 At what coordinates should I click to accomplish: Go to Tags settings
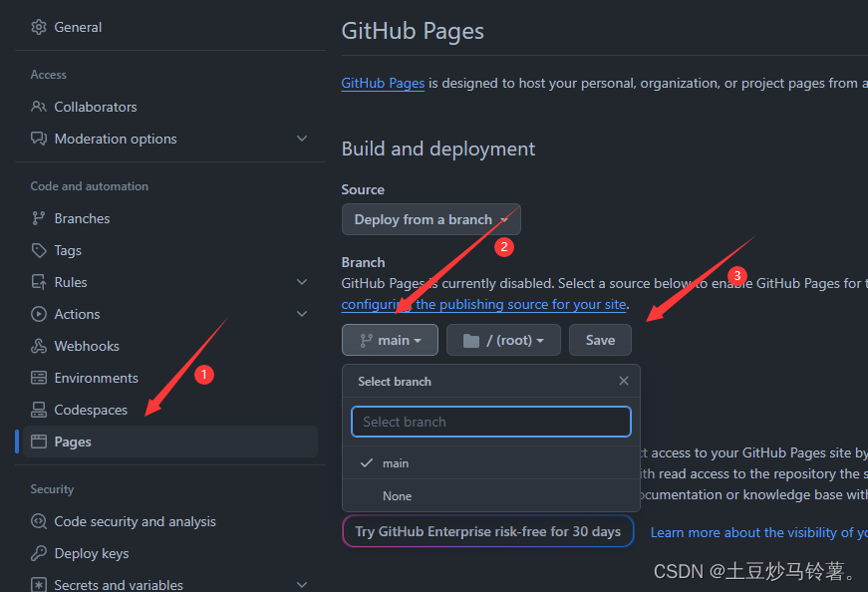point(68,251)
